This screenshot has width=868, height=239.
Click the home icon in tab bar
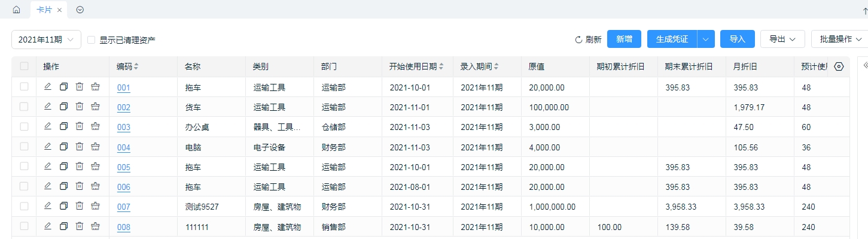16,10
